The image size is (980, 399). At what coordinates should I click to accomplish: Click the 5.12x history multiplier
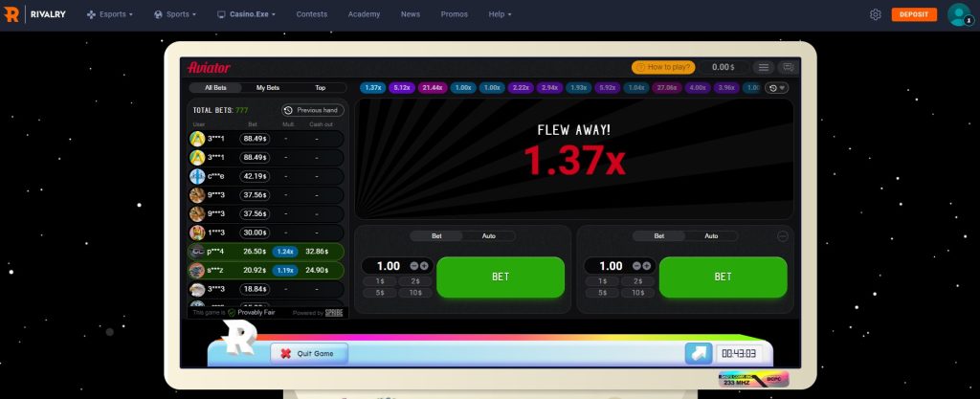coord(402,88)
